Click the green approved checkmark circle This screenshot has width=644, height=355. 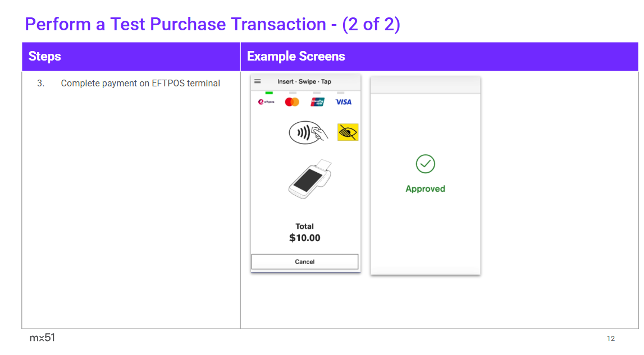coord(426,164)
